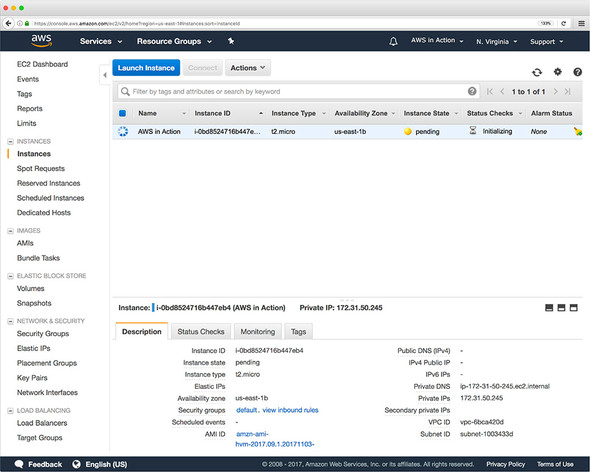Screen dimensions: 590x472
Task: Open the AWS in Action account menu
Action: pyautogui.click(x=437, y=40)
